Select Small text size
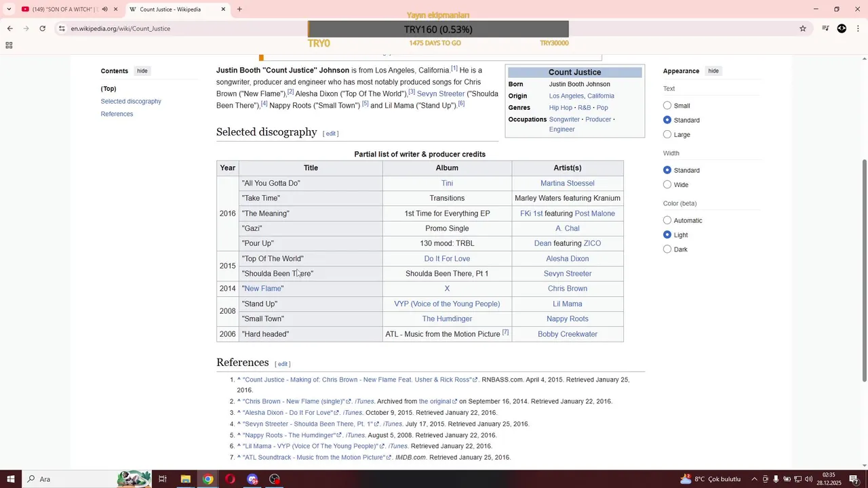The image size is (868, 488). point(667,106)
